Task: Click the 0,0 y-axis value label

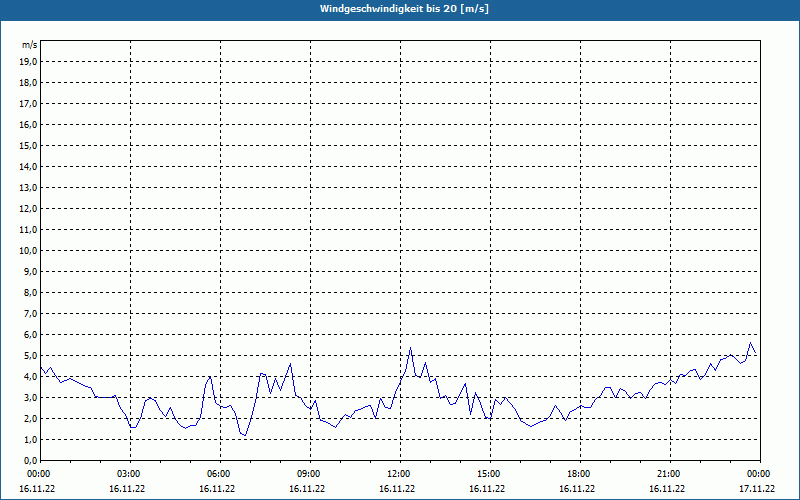Action: click(x=29, y=460)
